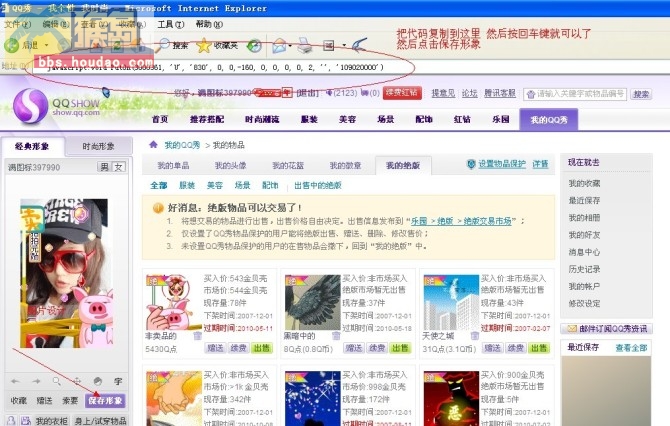
Task: Open the Edit icon dropdown arrow
Action: 344,45
